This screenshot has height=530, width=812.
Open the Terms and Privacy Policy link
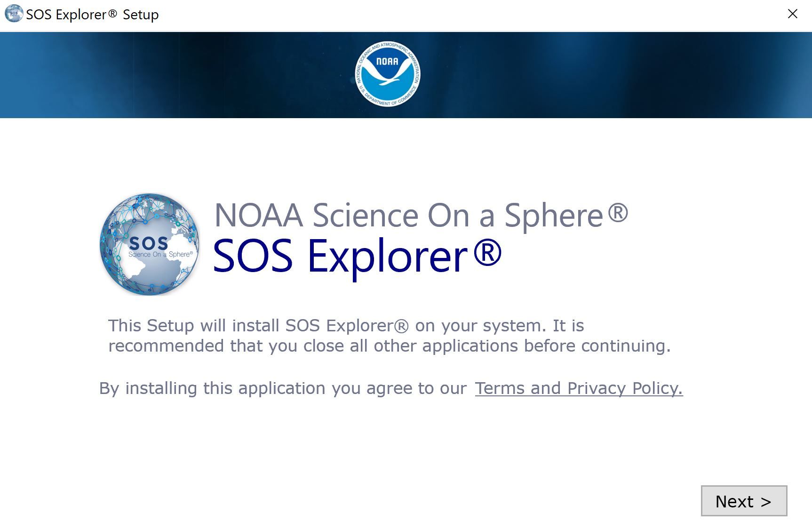579,388
